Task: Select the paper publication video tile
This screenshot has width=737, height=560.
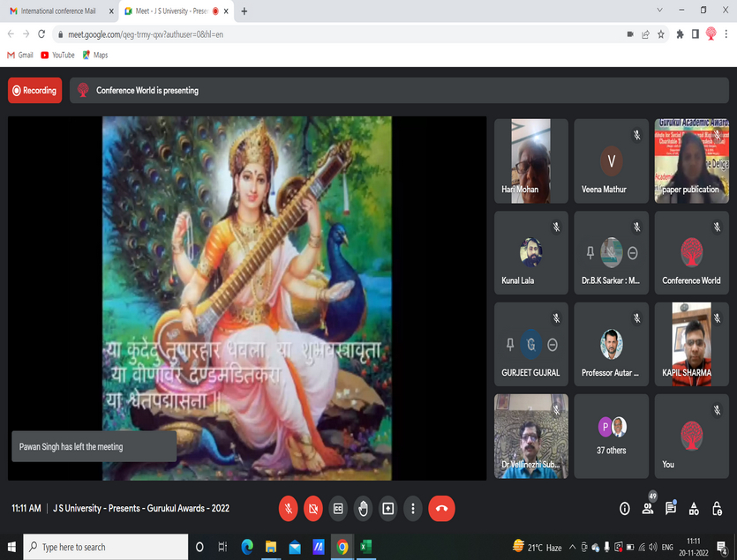Action: pos(691,161)
